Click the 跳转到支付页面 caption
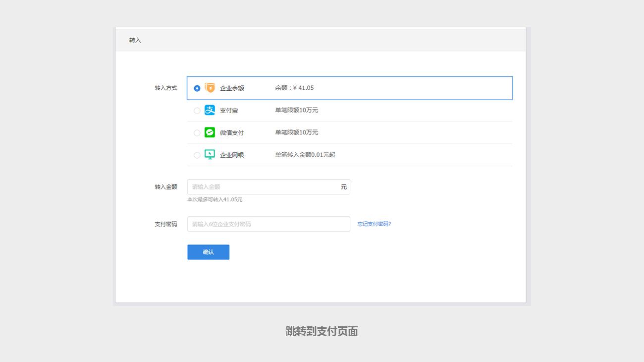Image resolution: width=644 pixels, height=362 pixels. 322,332
